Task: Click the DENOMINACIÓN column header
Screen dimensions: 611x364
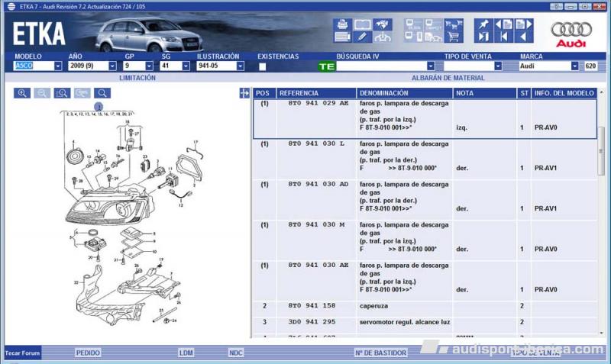Action: [x=404, y=93]
